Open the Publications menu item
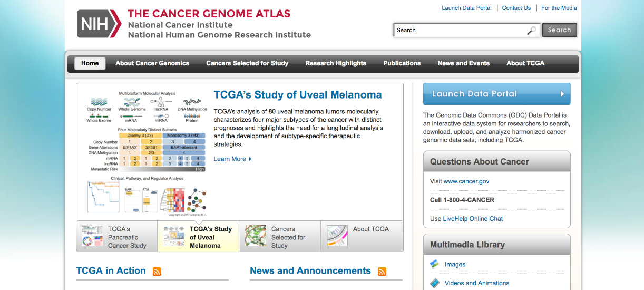 coord(402,63)
